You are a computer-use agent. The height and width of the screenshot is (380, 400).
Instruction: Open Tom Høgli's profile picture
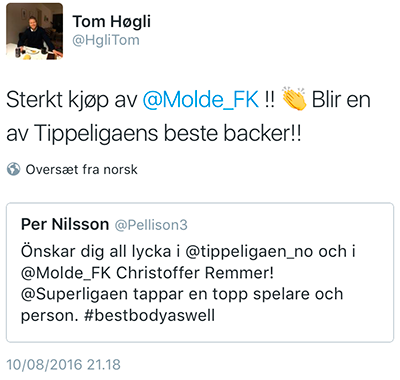point(34,31)
